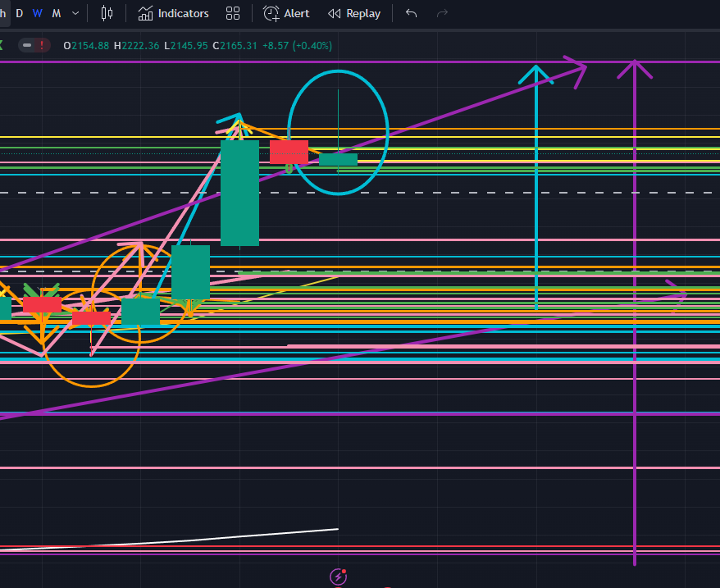Viewport: 720px width, 588px height.
Task: Select the white trend line near bottom
Action: 246,536
